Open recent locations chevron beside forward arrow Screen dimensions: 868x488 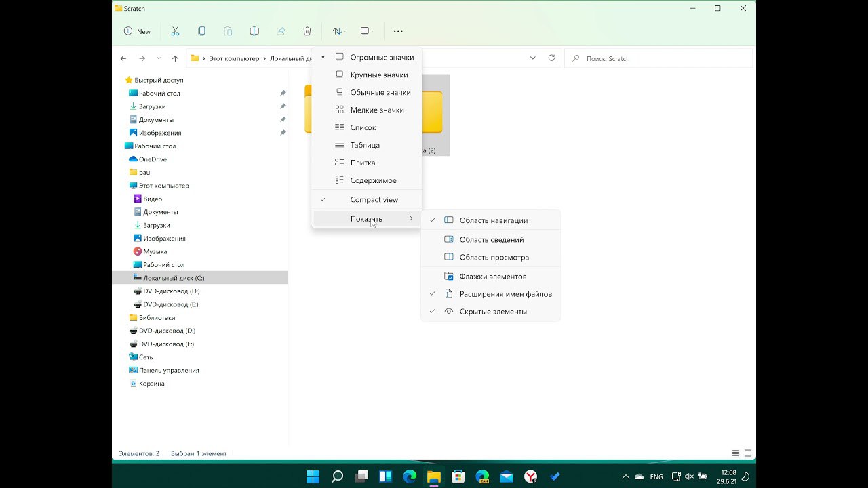point(159,58)
